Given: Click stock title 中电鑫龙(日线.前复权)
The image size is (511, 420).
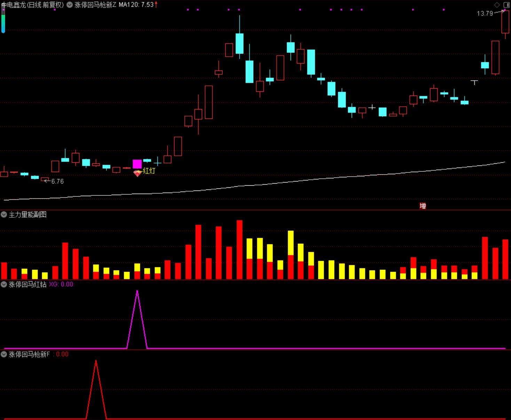Looking at the screenshot, I should click(x=32, y=5).
